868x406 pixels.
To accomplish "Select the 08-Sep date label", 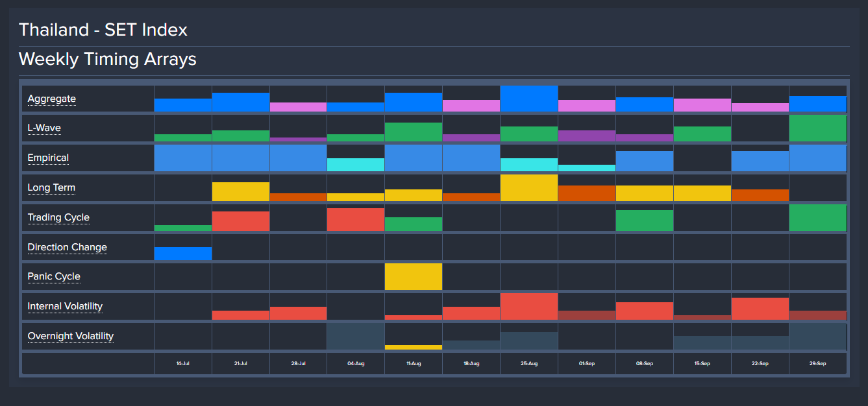I will pos(645,364).
